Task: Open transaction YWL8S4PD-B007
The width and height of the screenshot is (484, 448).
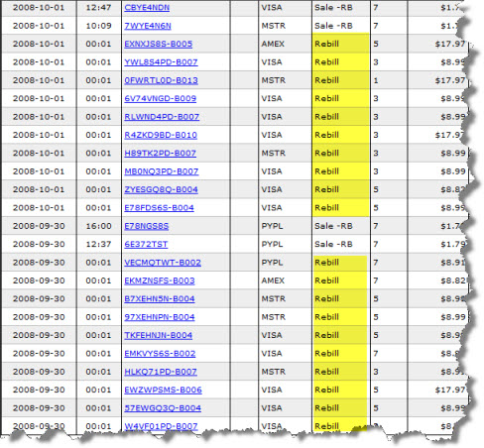Action: click(161, 62)
